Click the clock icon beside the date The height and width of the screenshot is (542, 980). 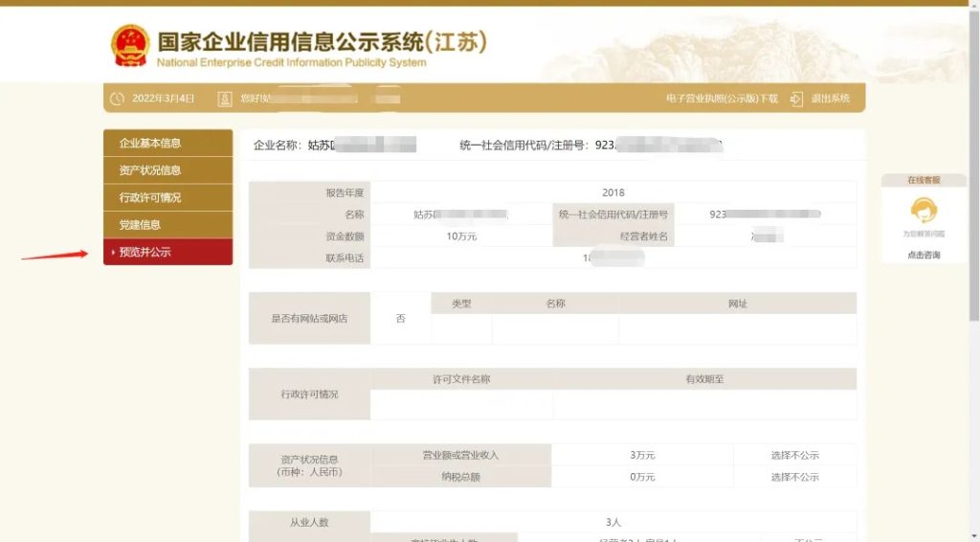point(118,99)
